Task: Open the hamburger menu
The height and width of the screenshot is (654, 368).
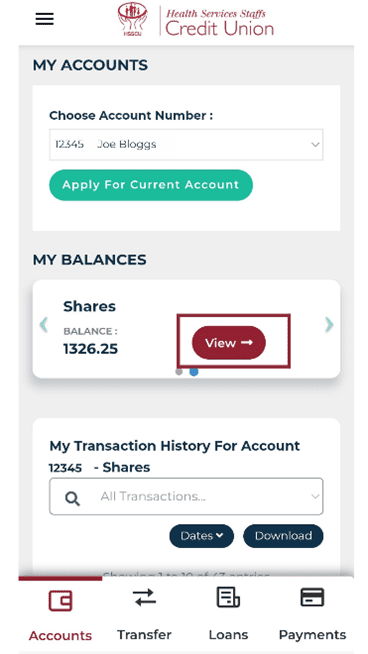Action: coord(45,19)
